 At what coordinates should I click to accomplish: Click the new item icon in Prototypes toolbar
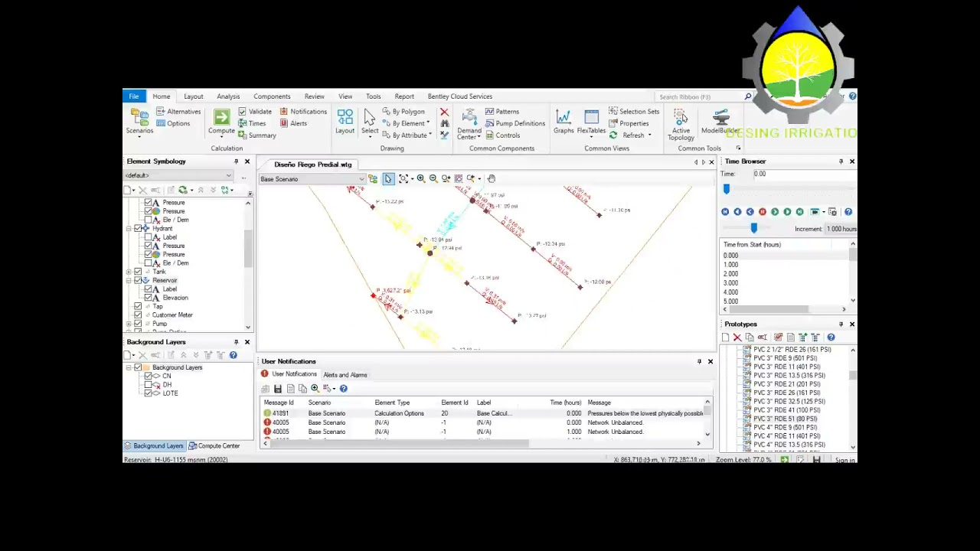pos(725,337)
